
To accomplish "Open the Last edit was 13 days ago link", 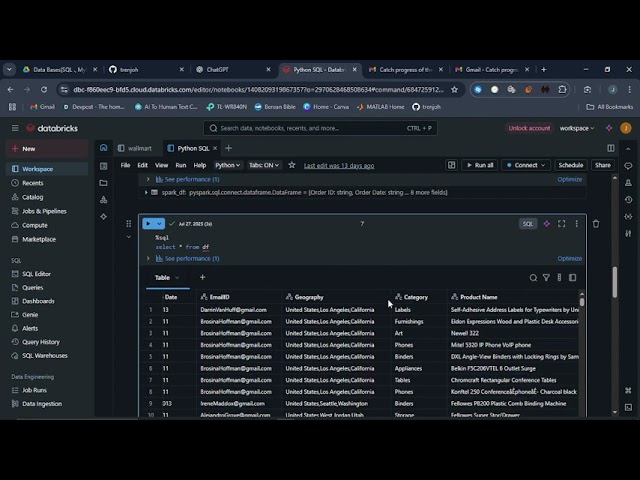I will 339,165.
